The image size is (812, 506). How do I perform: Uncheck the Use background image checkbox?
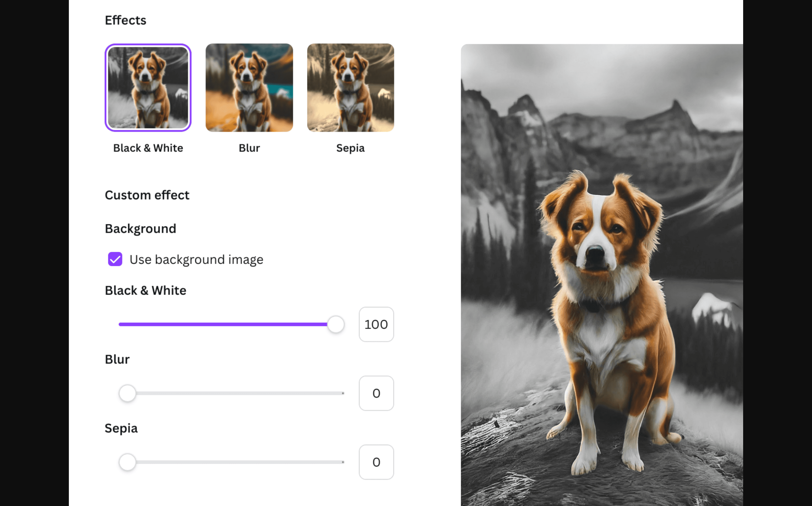pyautogui.click(x=115, y=259)
